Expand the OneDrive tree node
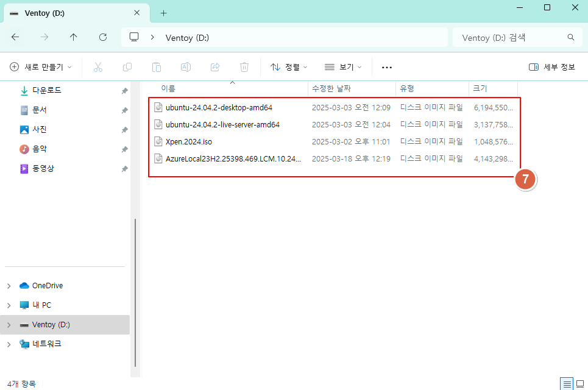 click(x=9, y=286)
